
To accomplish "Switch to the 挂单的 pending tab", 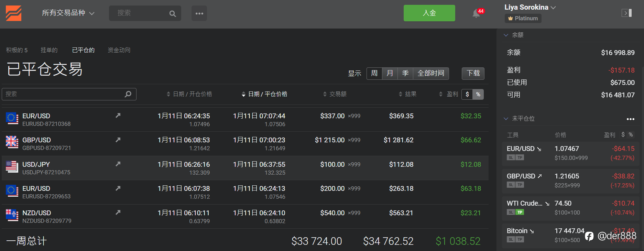I will (49, 50).
